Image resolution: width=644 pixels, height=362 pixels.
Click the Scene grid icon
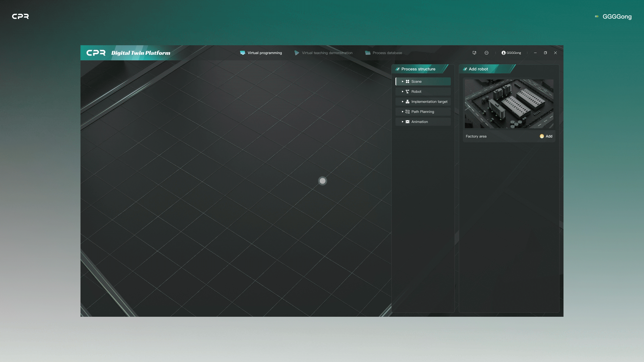click(x=408, y=81)
